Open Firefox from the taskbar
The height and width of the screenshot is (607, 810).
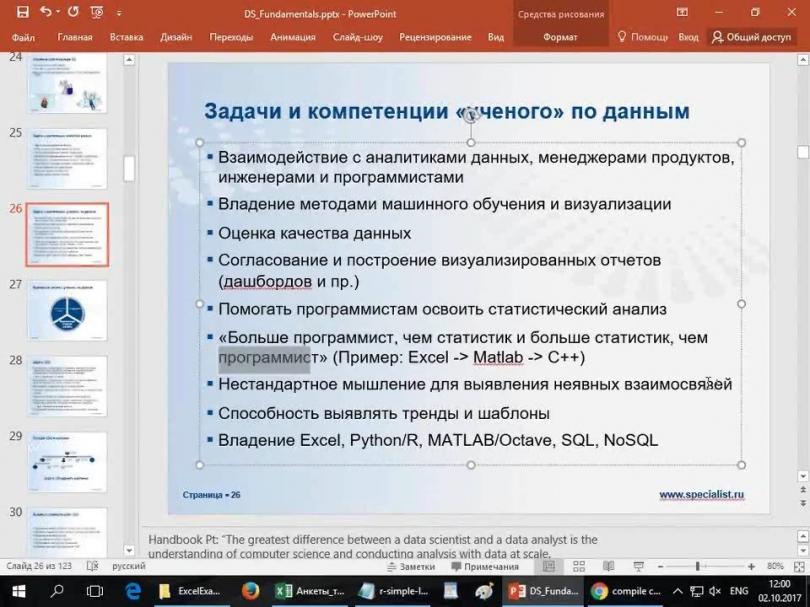pyautogui.click(x=250, y=591)
